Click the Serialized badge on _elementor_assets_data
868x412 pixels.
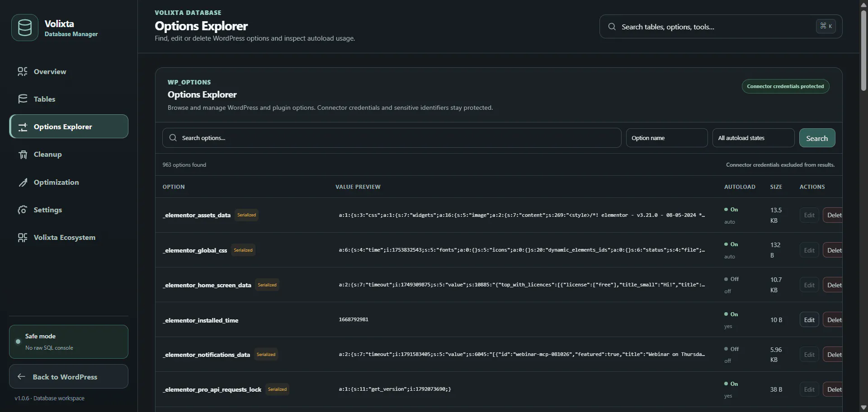[247, 215]
